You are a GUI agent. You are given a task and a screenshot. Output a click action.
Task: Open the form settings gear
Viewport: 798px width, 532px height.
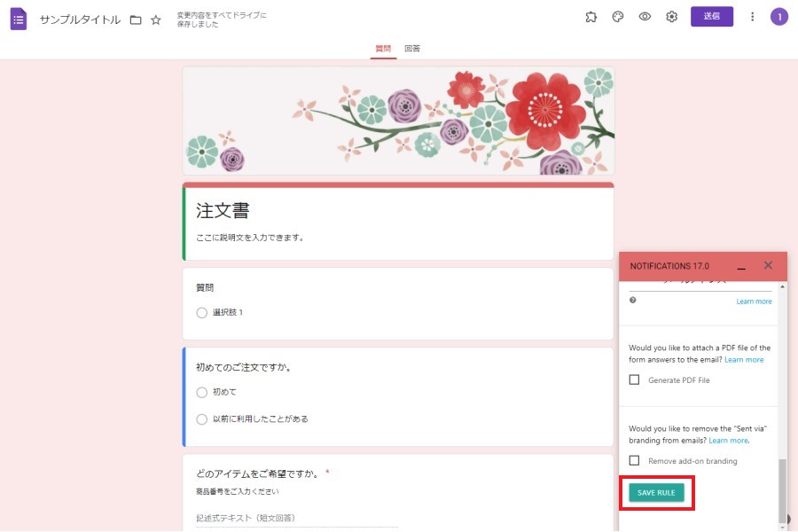(x=671, y=17)
